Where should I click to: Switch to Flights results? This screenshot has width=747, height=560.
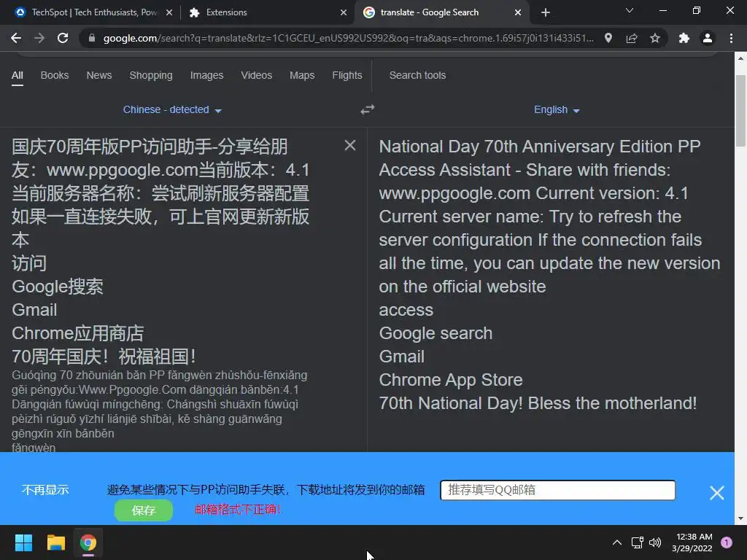(x=347, y=75)
